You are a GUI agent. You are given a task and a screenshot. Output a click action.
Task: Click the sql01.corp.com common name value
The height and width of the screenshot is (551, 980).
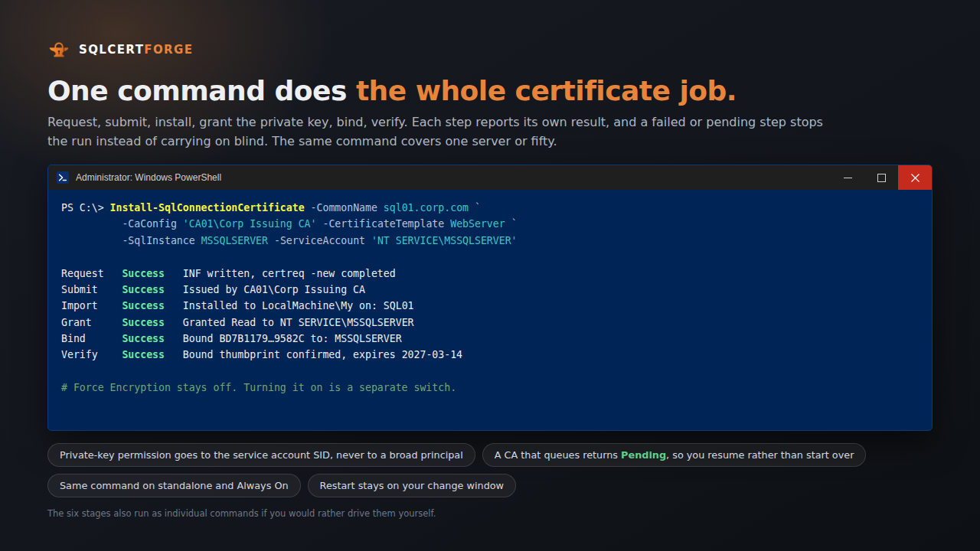pos(426,207)
